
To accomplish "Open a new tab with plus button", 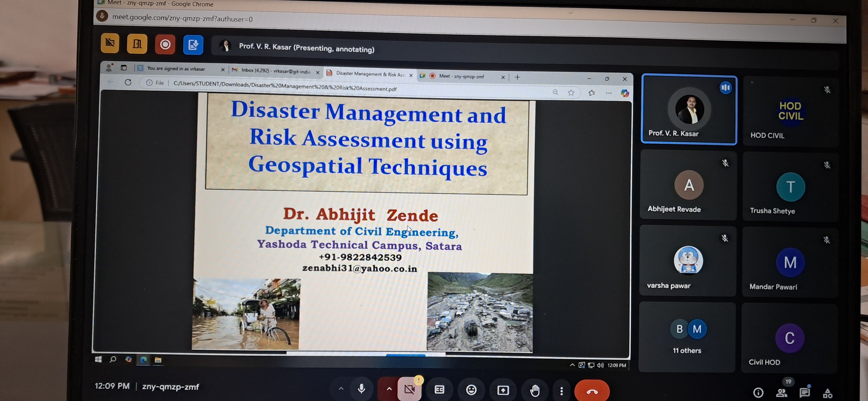I will point(518,77).
